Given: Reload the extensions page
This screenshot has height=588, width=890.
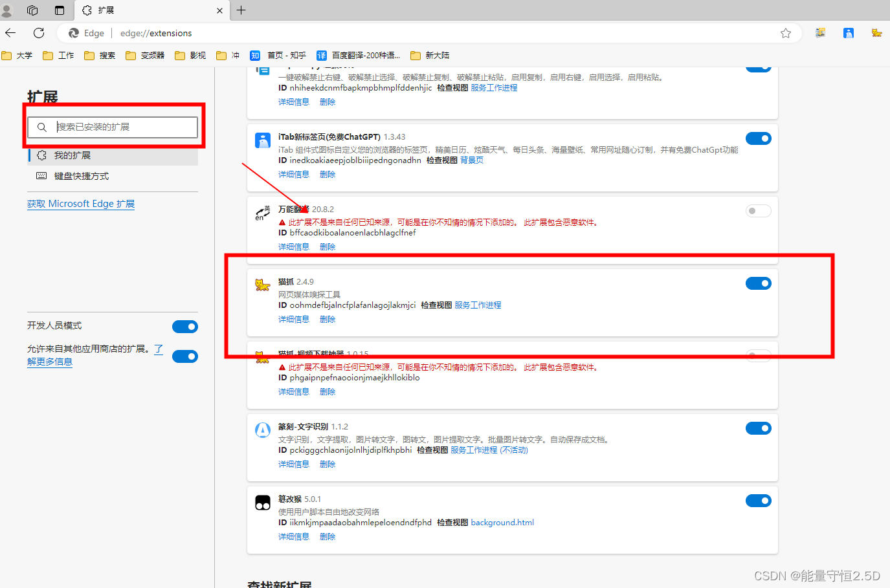Looking at the screenshot, I should 39,33.
